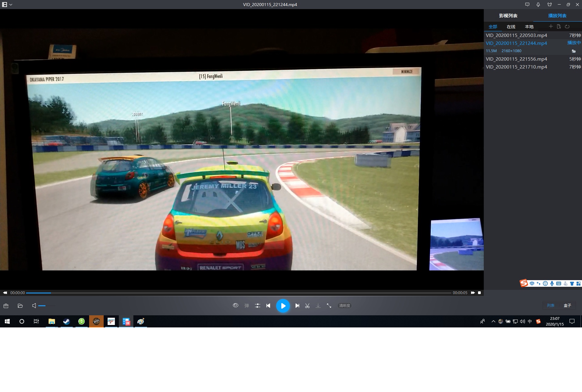The height and width of the screenshot is (392, 582).
Task: Show hidden system tray icons
Action: [493, 321]
